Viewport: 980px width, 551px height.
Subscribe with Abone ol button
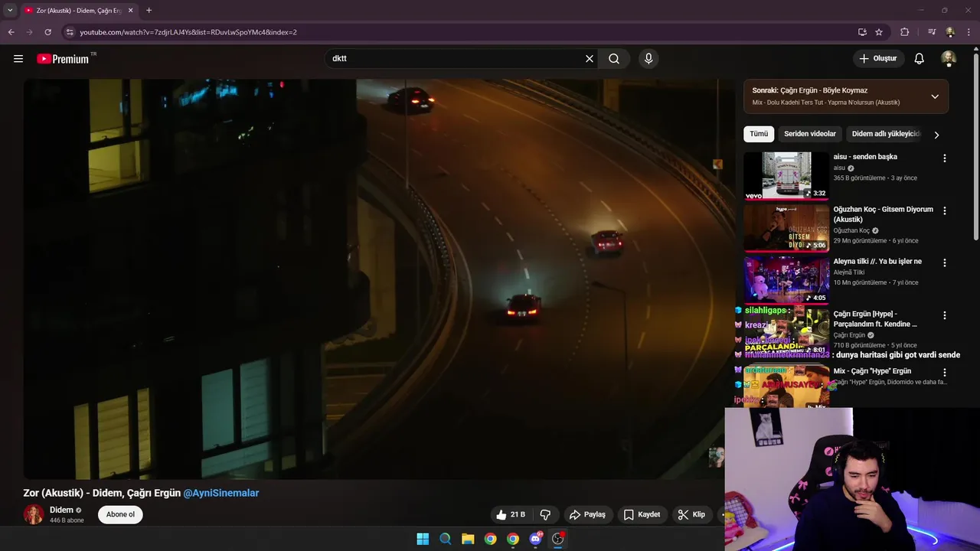point(120,514)
